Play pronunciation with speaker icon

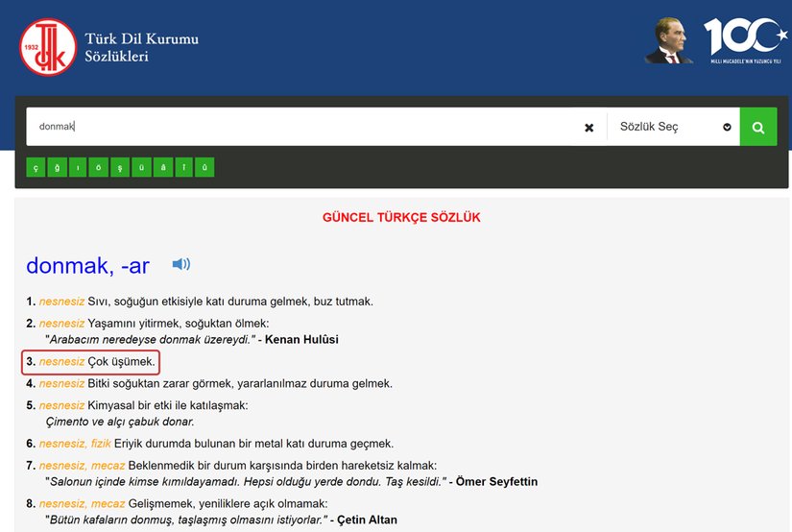point(180,264)
